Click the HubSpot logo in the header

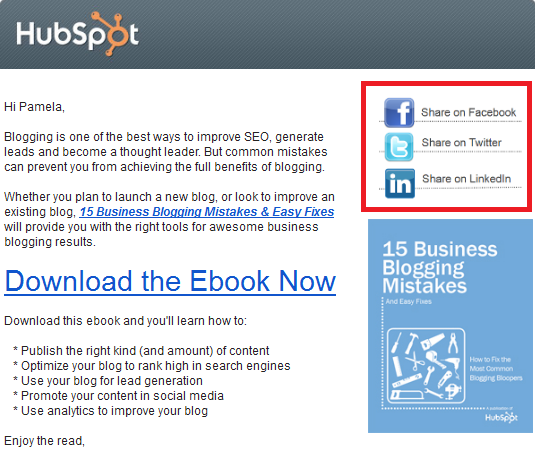tap(77, 33)
